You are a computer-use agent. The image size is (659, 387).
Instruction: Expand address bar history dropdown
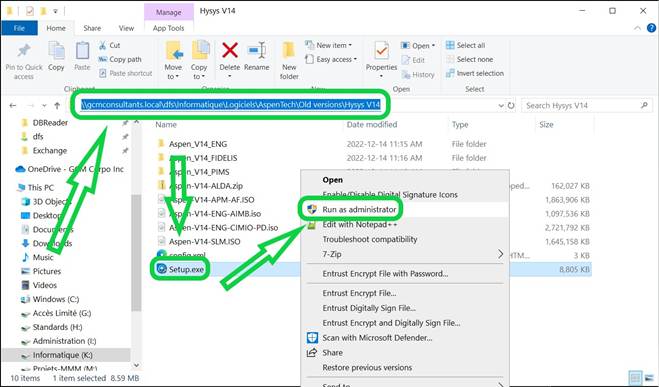(x=501, y=105)
